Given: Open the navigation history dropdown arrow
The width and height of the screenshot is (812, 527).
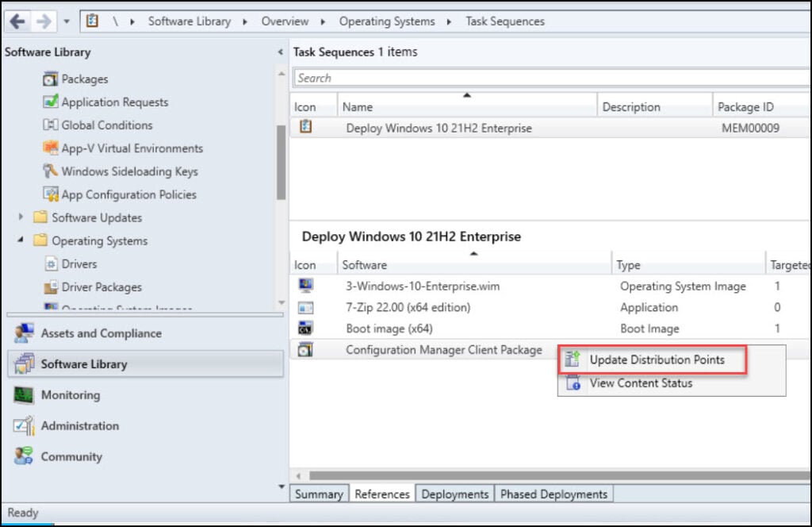Looking at the screenshot, I should click(x=67, y=21).
